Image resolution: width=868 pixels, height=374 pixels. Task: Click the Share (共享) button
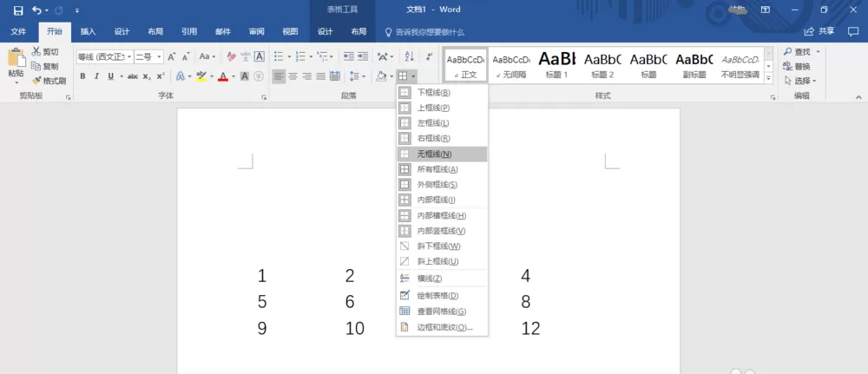pos(819,31)
